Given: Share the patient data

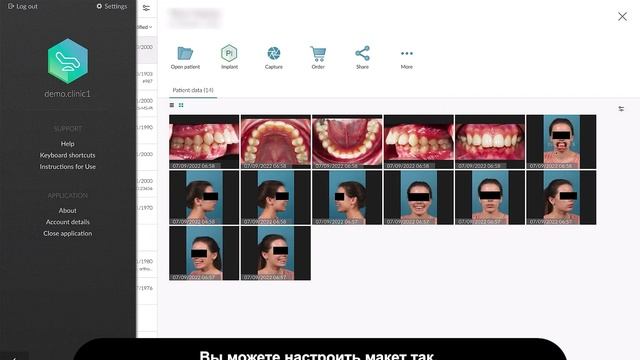Looking at the screenshot, I should tap(362, 53).
